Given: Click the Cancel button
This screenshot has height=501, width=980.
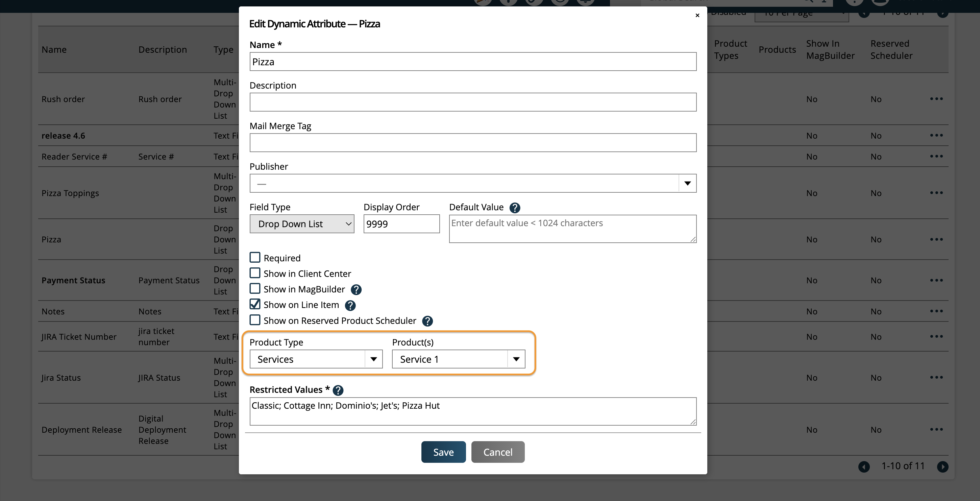Looking at the screenshot, I should point(498,452).
